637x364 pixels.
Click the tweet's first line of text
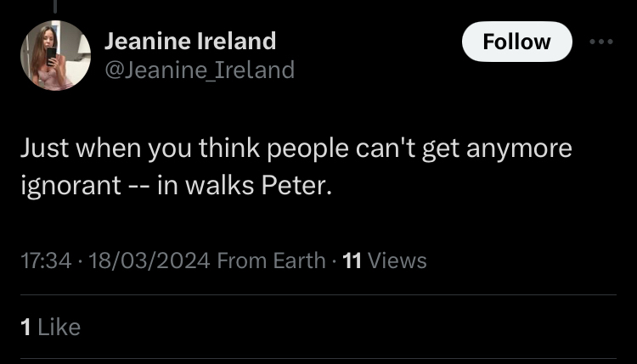(296, 148)
